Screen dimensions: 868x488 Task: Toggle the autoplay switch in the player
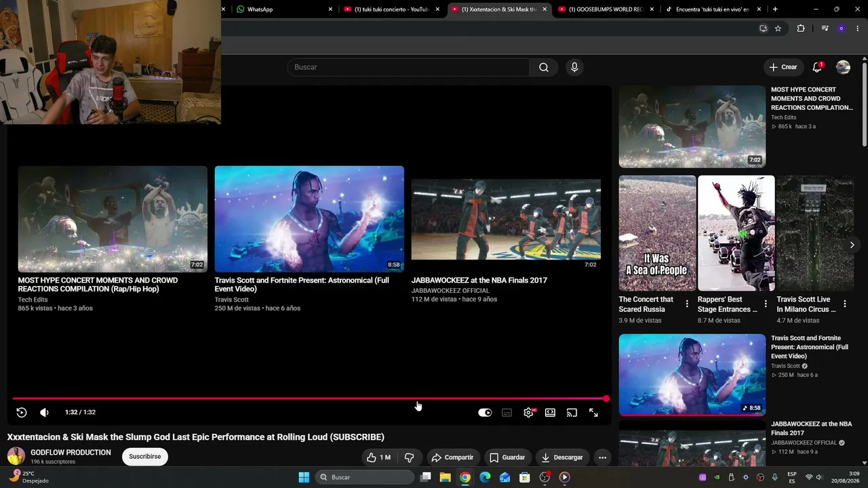click(x=485, y=412)
